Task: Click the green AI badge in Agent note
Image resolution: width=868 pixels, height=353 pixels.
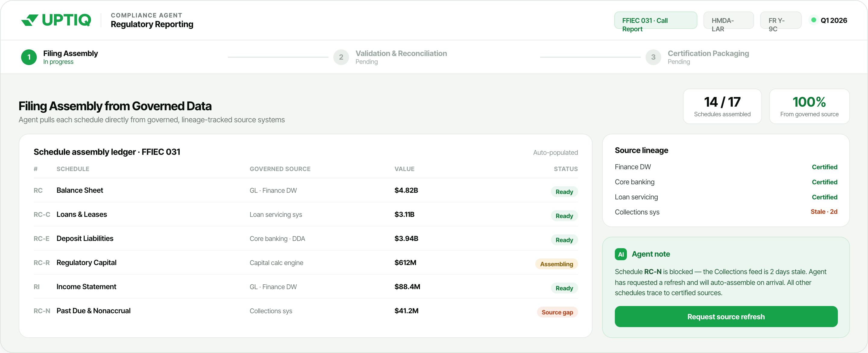Action: point(621,254)
